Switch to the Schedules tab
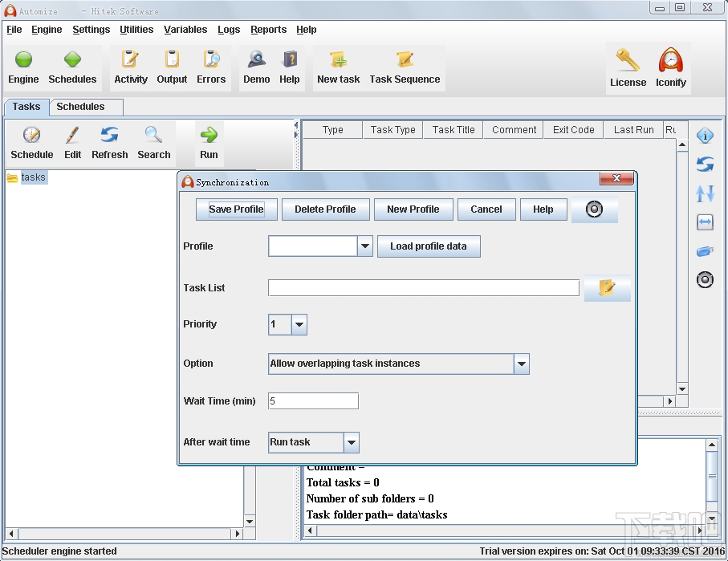Viewport: 728px width, 561px height. (85, 107)
